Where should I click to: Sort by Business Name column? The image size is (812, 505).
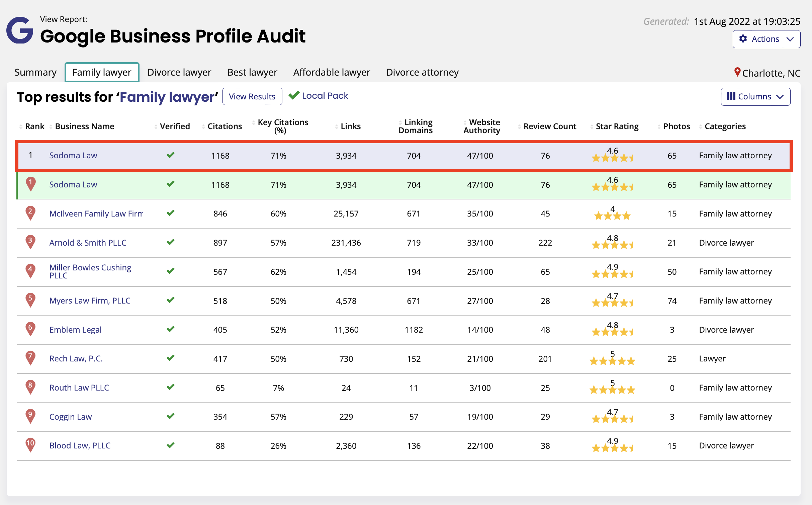coord(82,127)
